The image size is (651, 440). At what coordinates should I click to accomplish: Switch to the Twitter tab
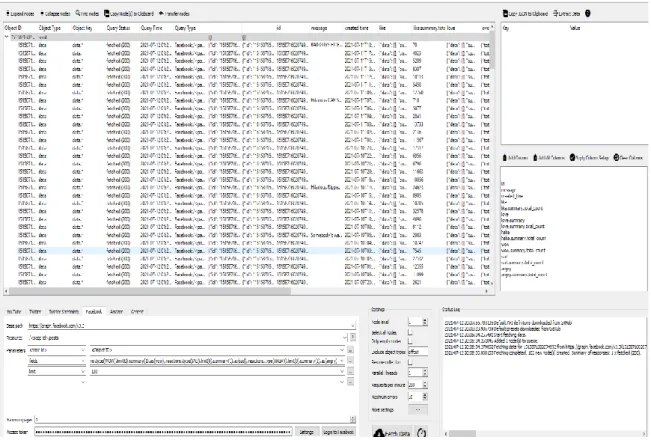tap(35, 312)
